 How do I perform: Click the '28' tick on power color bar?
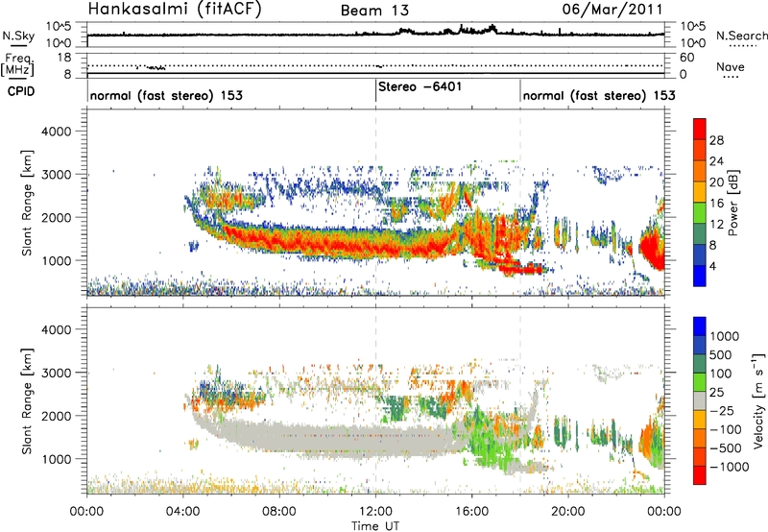[716, 140]
